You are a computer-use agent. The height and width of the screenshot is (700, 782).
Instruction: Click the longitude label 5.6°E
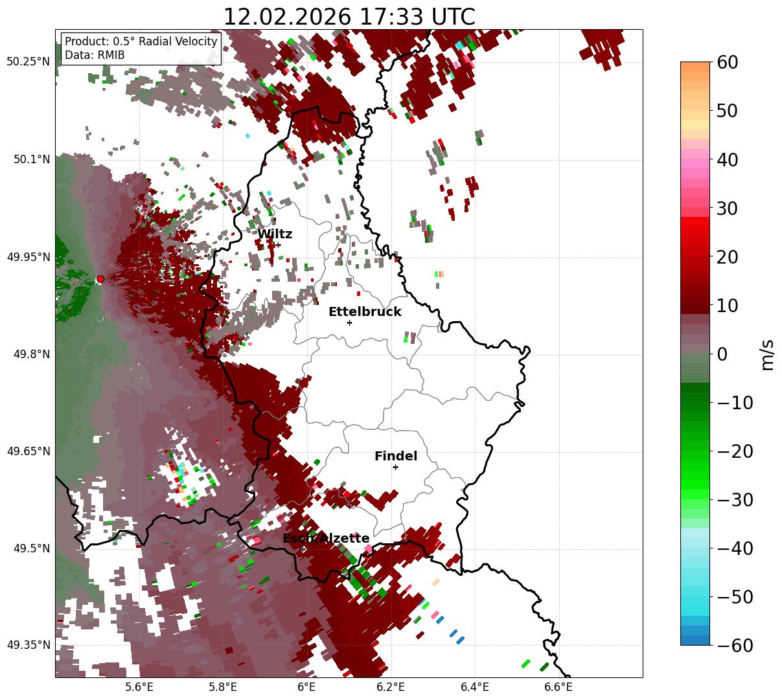pyautogui.click(x=139, y=687)
